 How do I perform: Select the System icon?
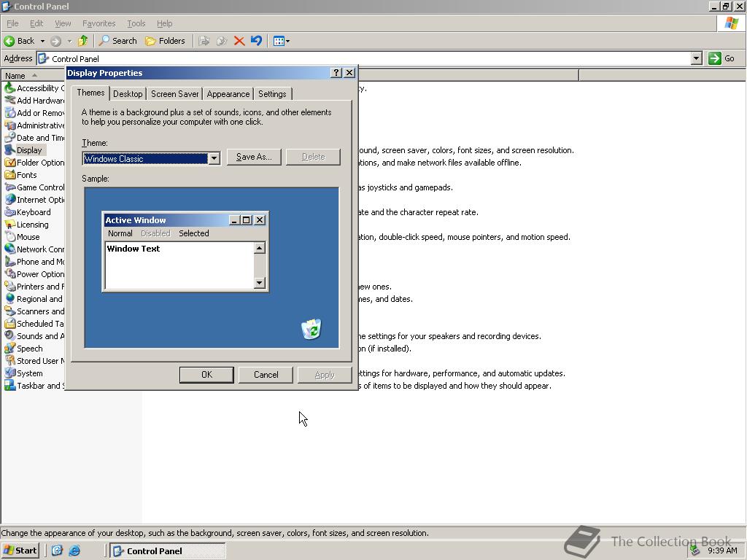9,373
